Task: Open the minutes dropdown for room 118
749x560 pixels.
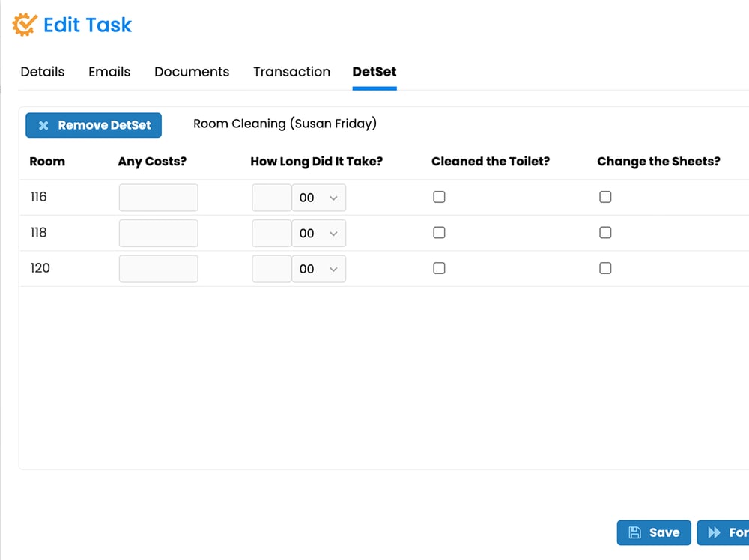Action: click(x=319, y=233)
